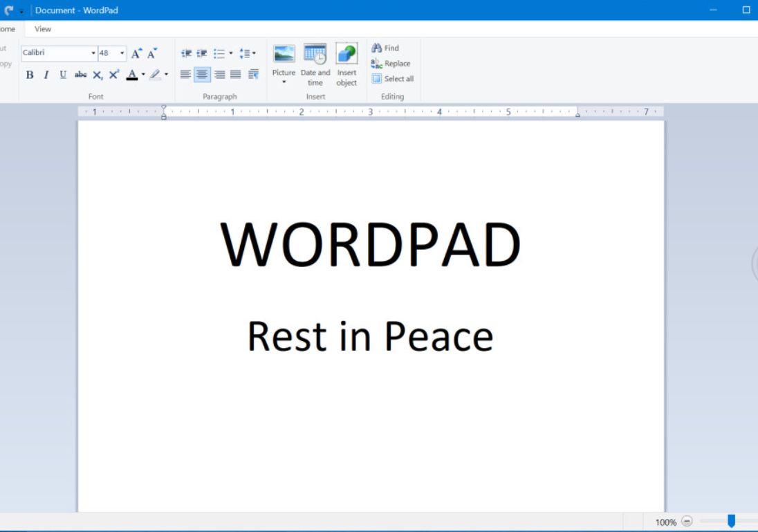
Task: Click the Shrink font icon
Action: [x=152, y=53]
